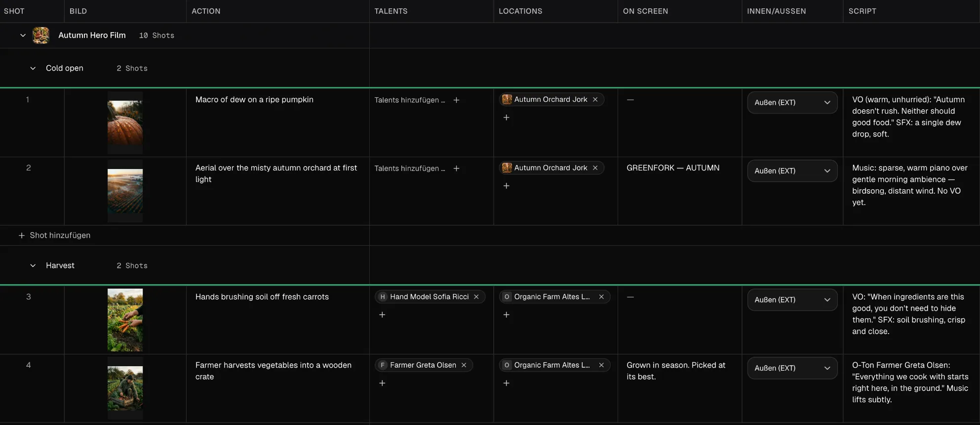Image resolution: width=980 pixels, height=425 pixels.
Task: Open Außen (EXT) dropdown for shot 1
Action: pyautogui.click(x=792, y=102)
